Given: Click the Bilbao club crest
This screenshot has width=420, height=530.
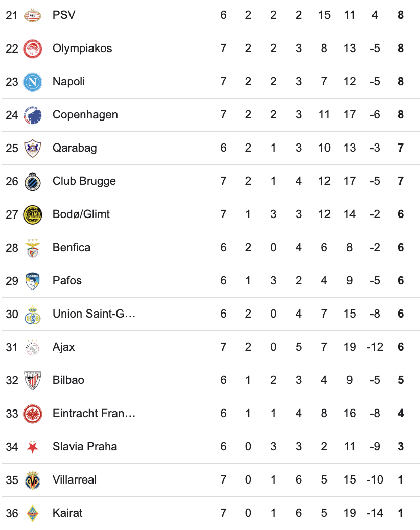Looking at the screenshot, I should coord(33,380).
